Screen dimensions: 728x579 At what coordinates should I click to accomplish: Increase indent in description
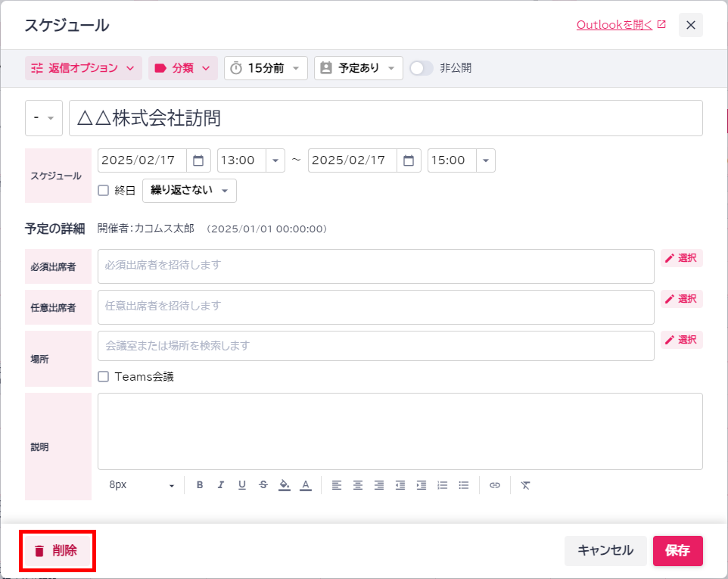pyautogui.click(x=422, y=484)
